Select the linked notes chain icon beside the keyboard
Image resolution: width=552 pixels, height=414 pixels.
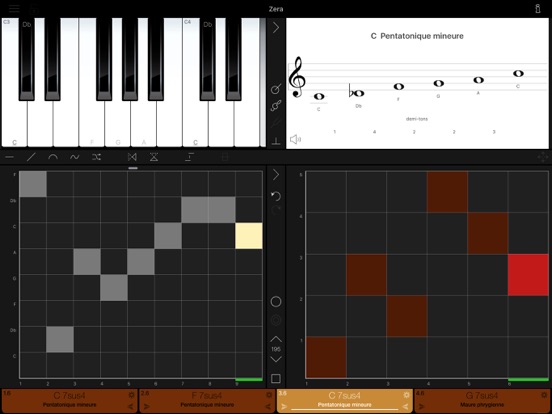point(276,106)
